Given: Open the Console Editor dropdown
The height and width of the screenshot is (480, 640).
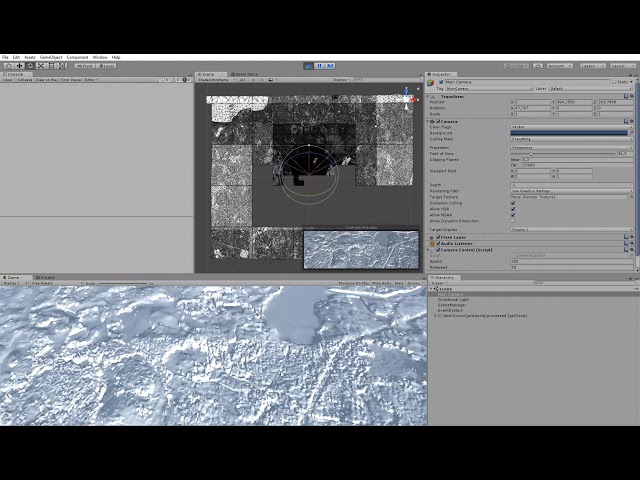Looking at the screenshot, I should [x=91, y=80].
